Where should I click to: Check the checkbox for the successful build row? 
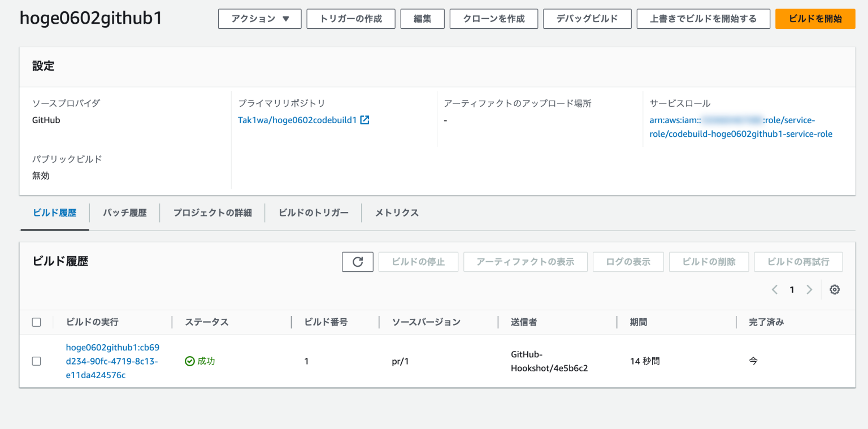tap(36, 361)
